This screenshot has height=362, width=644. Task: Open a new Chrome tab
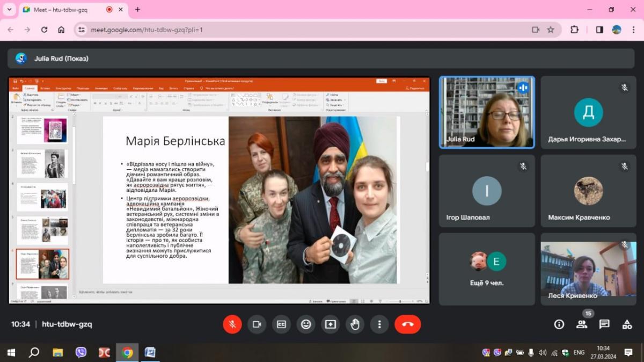tap(138, 10)
